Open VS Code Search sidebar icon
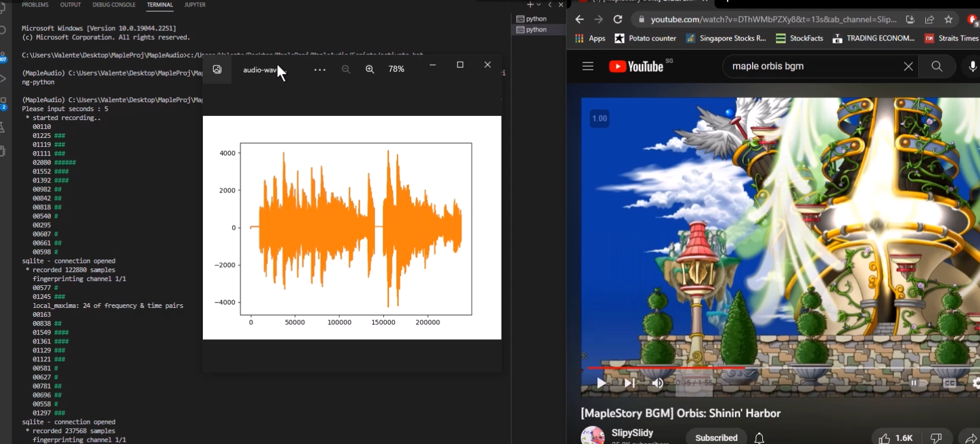The height and width of the screenshot is (444, 980). click(x=2, y=30)
